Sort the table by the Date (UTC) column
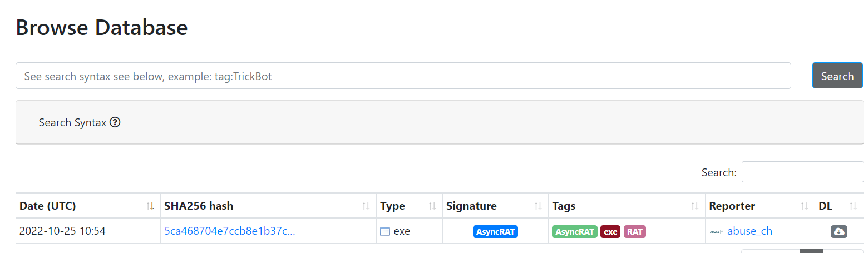Viewport: 868px width, 253px height. click(150, 206)
